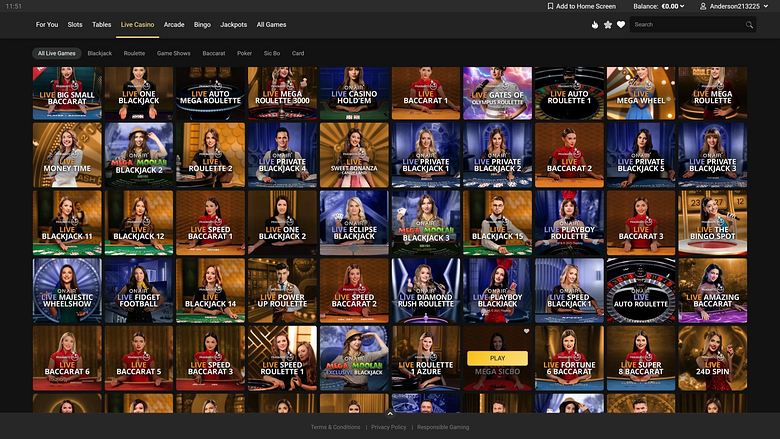The image size is (780, 439).
Task: Filter by Game Shows category
Action: point(174,53)
